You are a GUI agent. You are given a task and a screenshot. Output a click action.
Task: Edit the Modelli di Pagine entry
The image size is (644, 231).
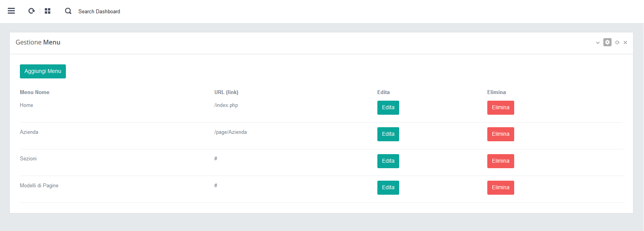click(x=388, y=188)
